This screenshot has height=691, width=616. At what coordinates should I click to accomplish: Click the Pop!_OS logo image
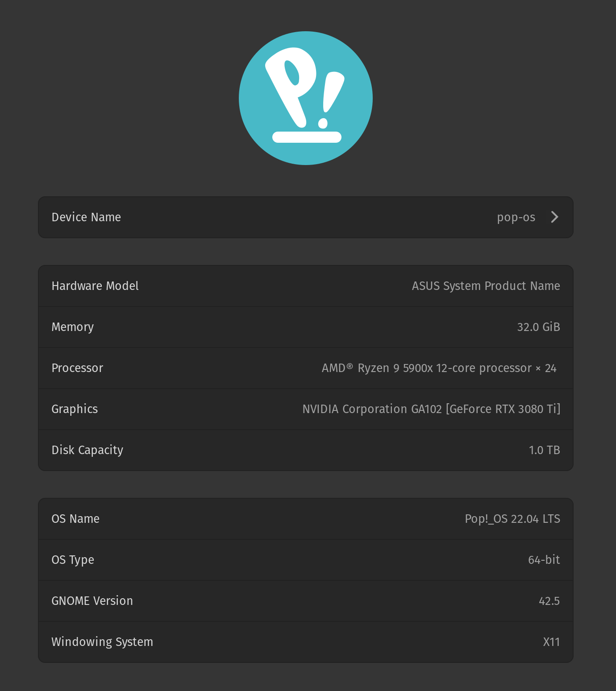[x=306, y=98]
